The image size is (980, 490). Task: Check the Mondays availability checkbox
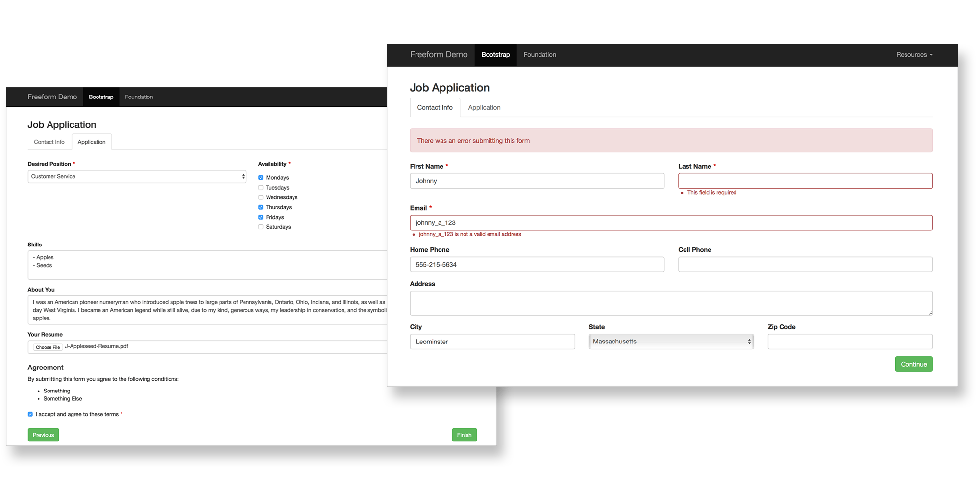point(261,178)
